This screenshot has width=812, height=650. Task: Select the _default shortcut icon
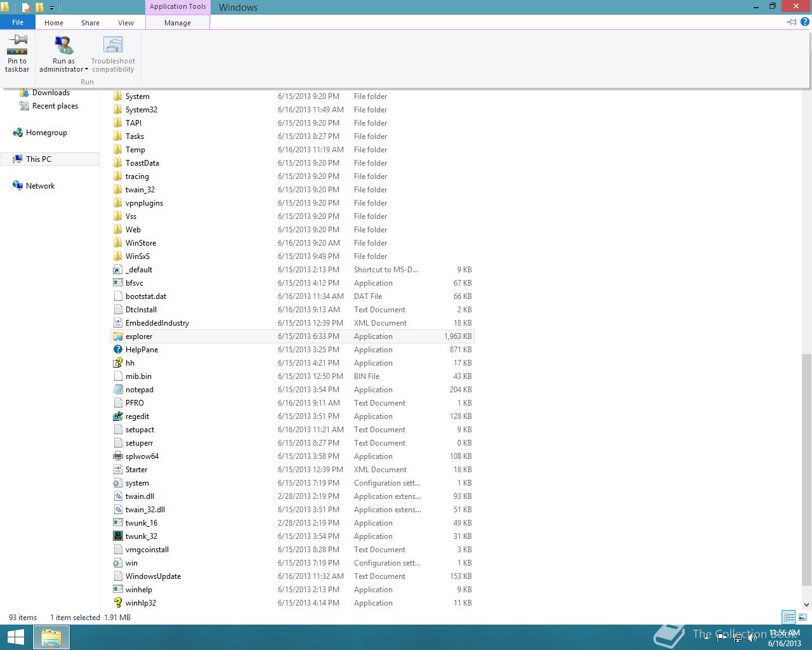tap(117, 270)
